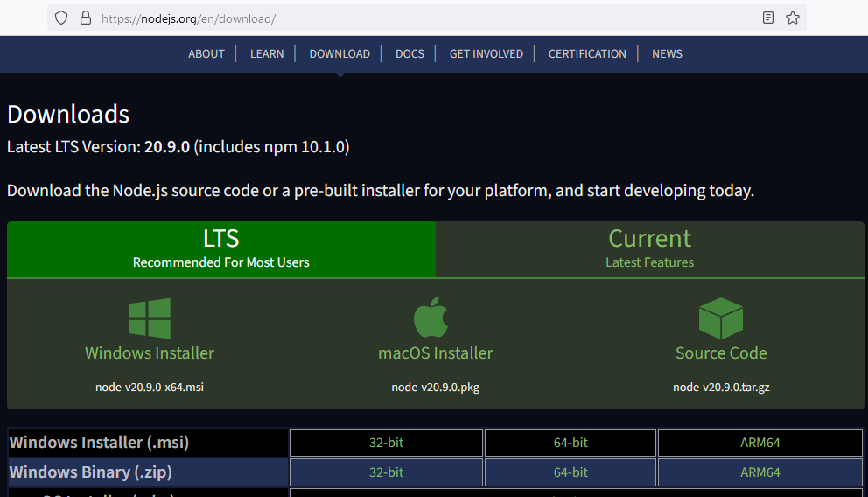Open the CERTIFICATION navigation link
This screenshot has width=868, height=497.
[587, 54]
